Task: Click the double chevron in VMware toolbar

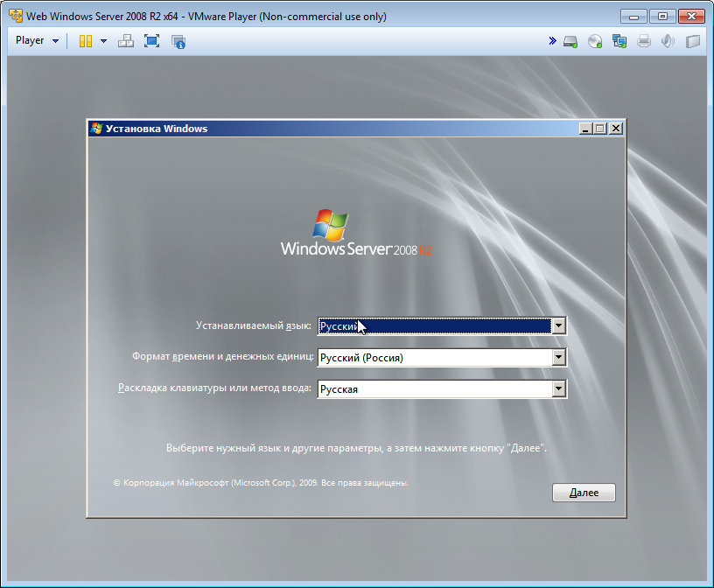Action: coord(552,41)
